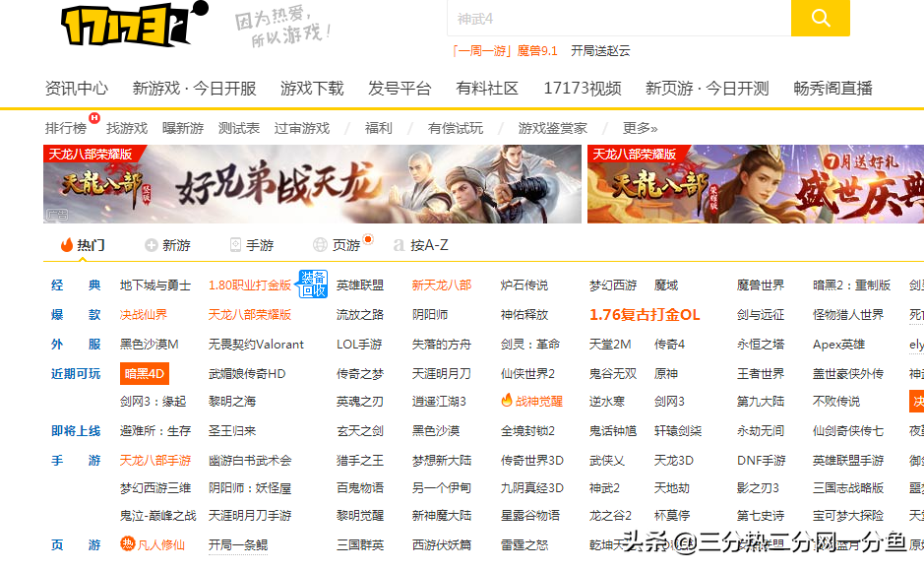Image resolution: width=924 pixels, height=570 pixels.
Task: Open 地下城与勇士 game link
Action: (154, 285)
